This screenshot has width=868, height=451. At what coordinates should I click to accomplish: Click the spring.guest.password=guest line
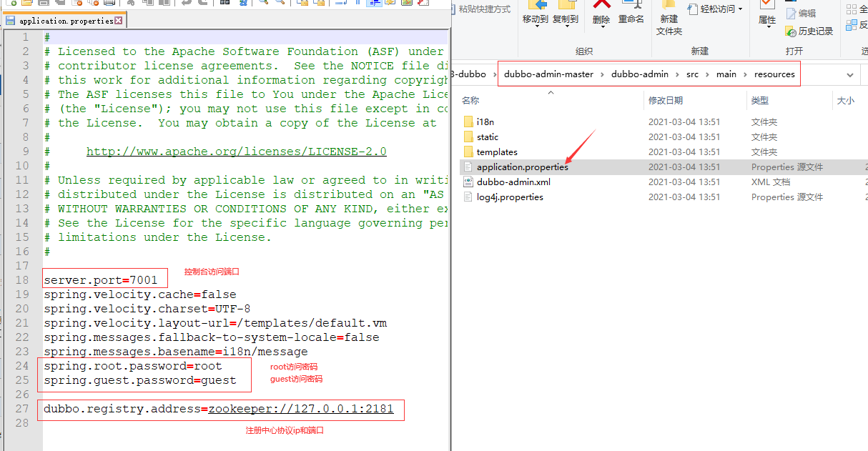[139, 380]
